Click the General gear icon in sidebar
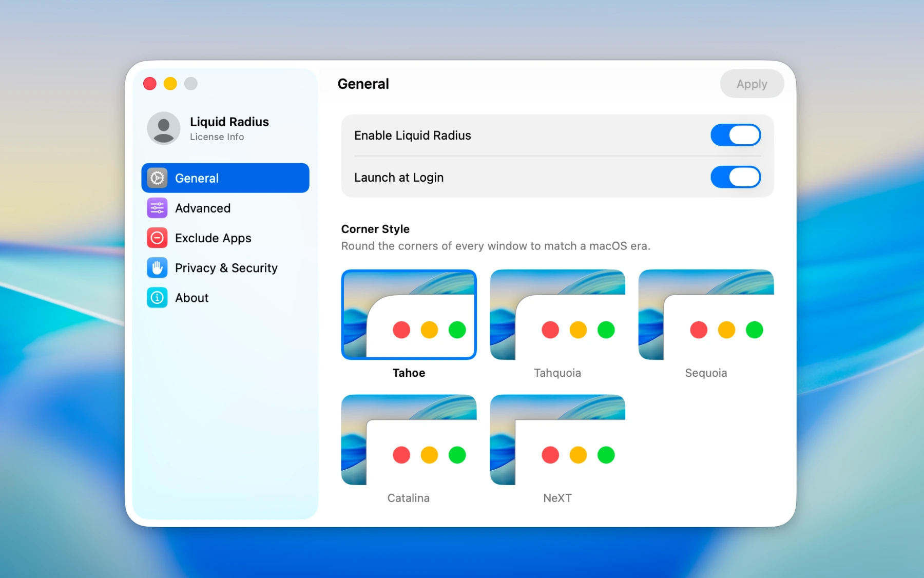Image resolution: width=924 pixels, height=578 pixels. (x=157, y=178)
